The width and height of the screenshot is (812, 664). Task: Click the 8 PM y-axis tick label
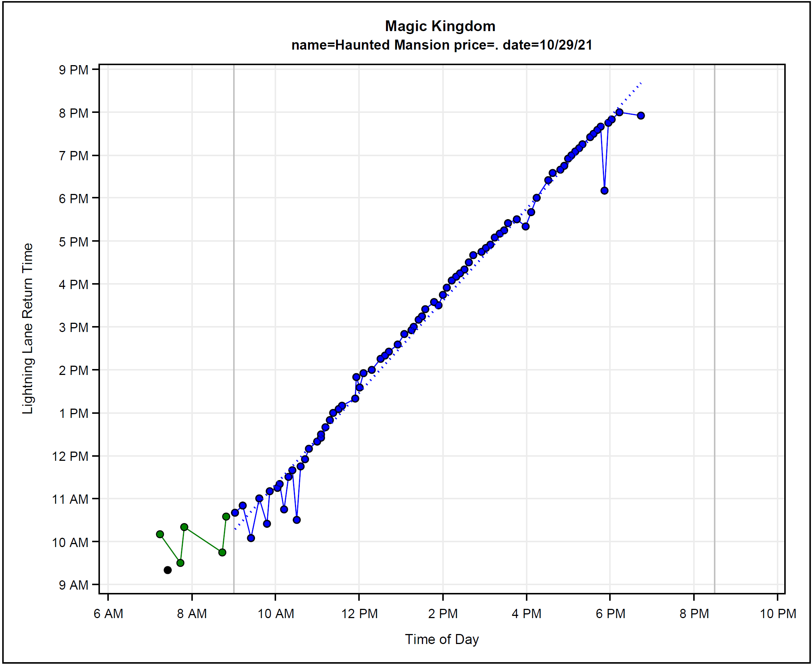point(73,113)
